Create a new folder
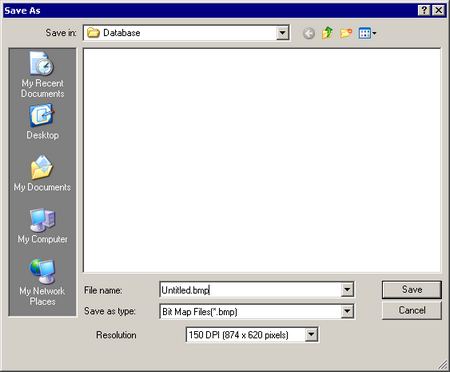450x372 pixels. [x=346, y=33]
